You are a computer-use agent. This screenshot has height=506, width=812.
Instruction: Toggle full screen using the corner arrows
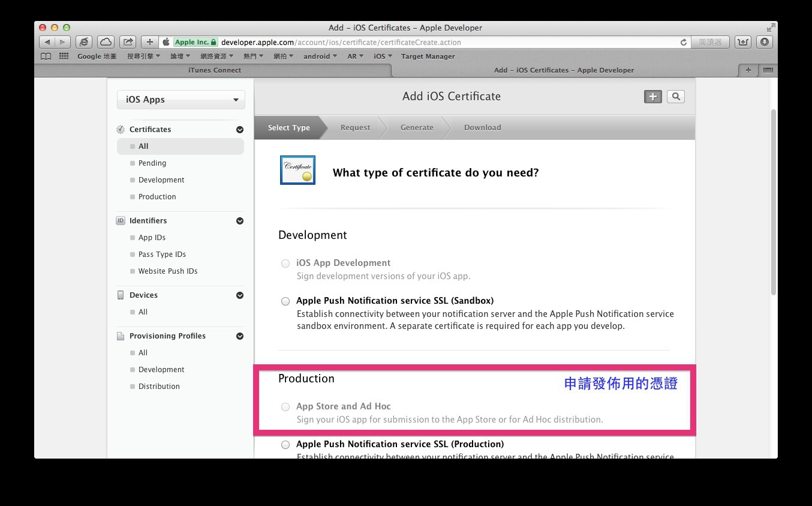tap(770, 28)
